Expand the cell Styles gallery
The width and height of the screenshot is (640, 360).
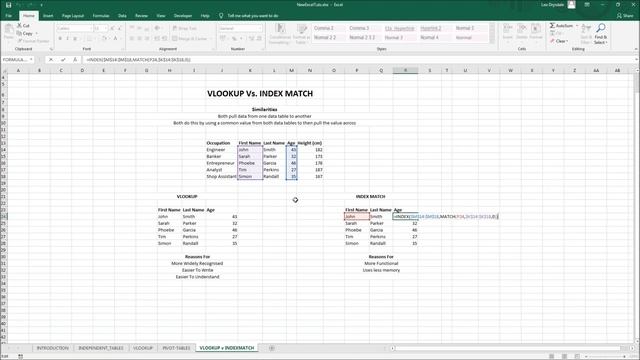(x=492, y=40)
